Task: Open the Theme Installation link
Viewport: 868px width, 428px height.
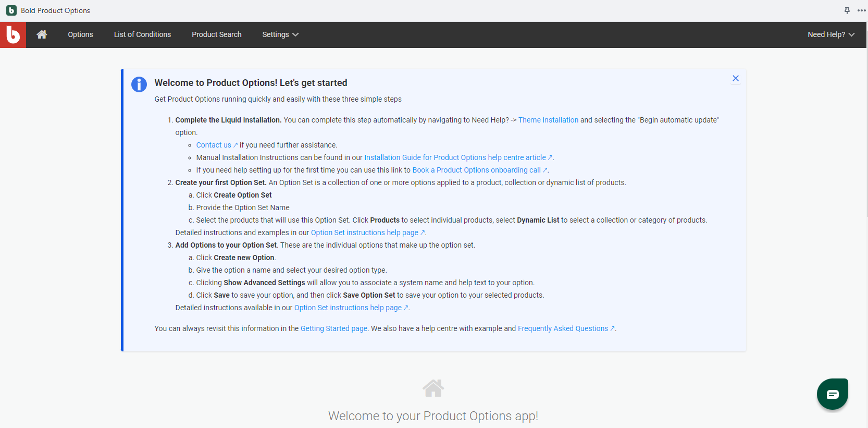Action: pos(548,120)
